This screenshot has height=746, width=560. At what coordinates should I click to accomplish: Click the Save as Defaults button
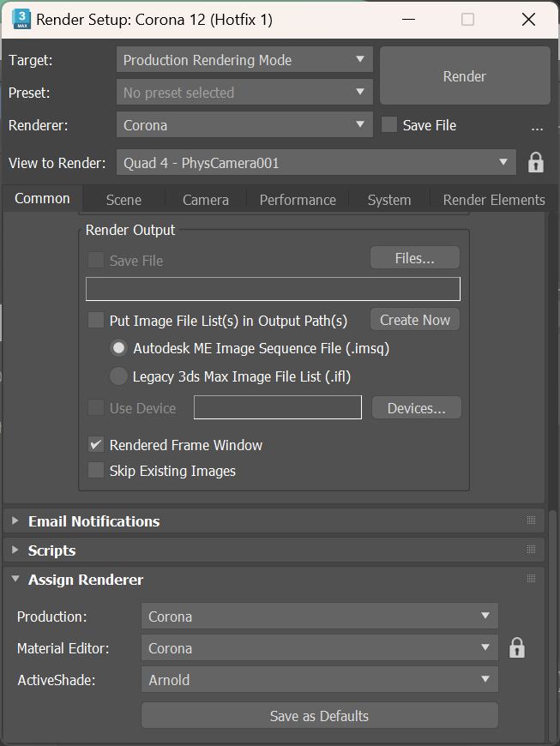click(320, 715)
